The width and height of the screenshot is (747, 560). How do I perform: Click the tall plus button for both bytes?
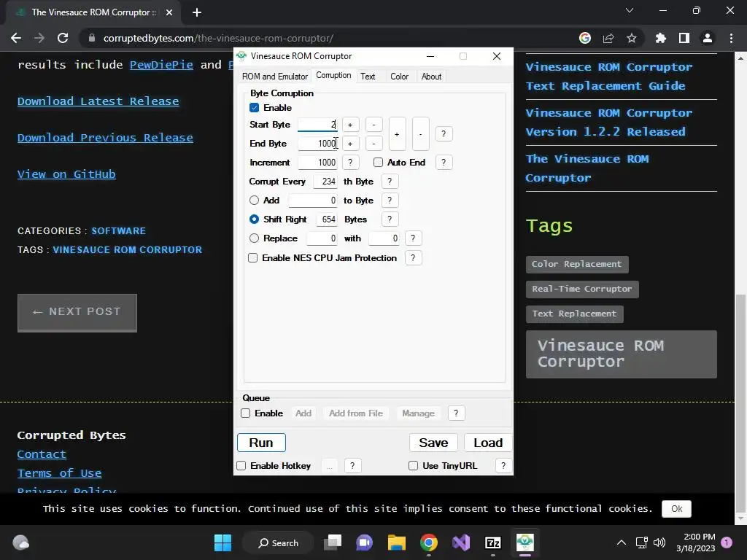click(x=397, y=134)
